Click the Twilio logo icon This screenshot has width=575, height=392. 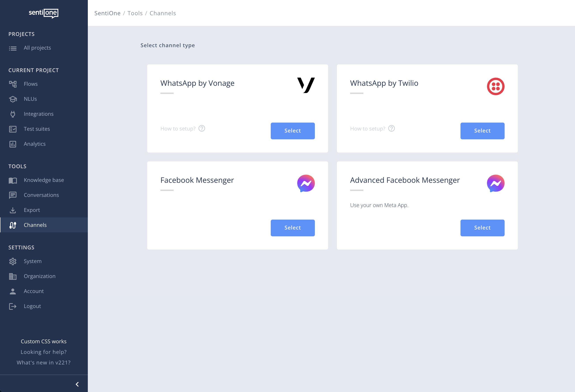point(495,86)
